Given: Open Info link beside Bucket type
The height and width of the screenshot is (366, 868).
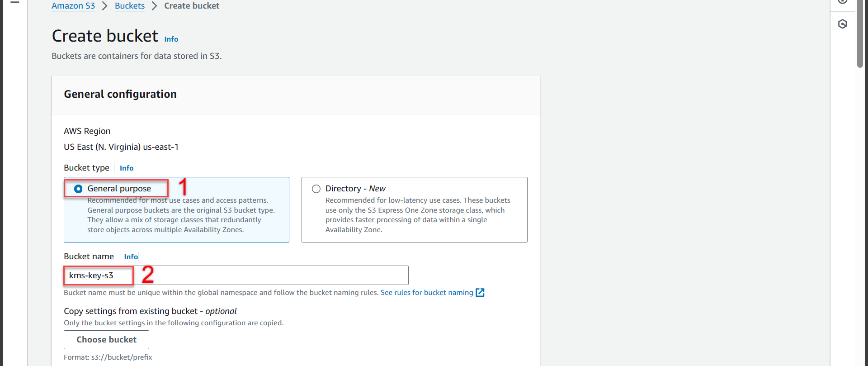Looking at the screenshot, I should 127,168.
